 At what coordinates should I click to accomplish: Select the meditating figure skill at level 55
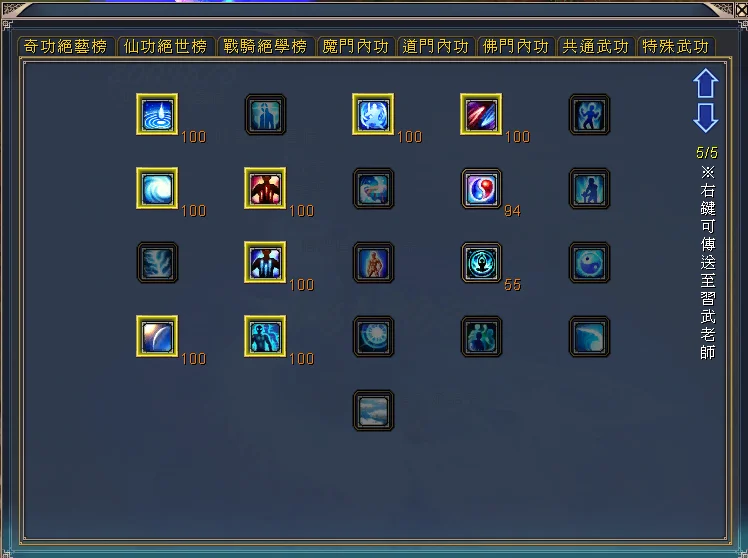point(481,262)
